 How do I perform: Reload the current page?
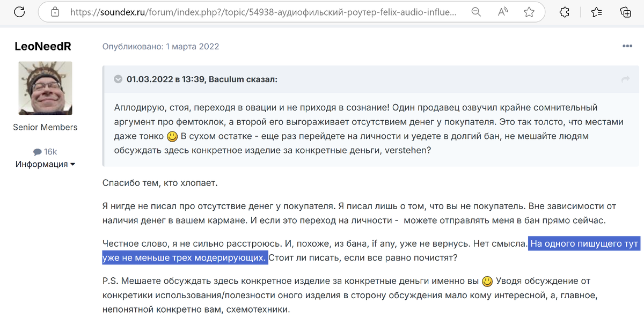(19, 11)
